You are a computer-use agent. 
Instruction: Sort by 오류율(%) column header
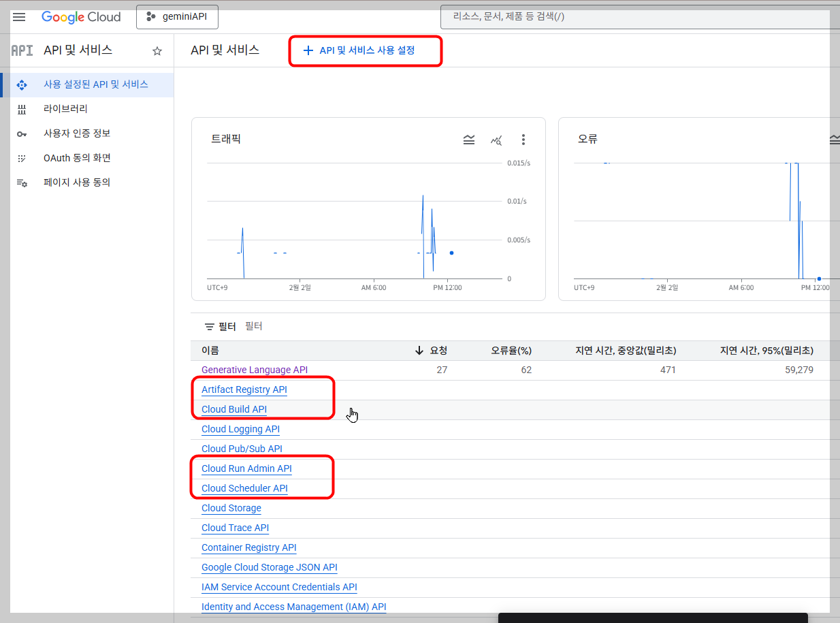point(511,351)
